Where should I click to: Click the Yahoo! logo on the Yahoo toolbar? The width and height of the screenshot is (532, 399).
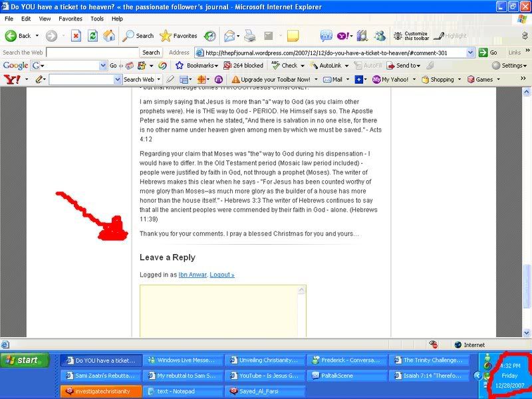(x=12, y=80)
